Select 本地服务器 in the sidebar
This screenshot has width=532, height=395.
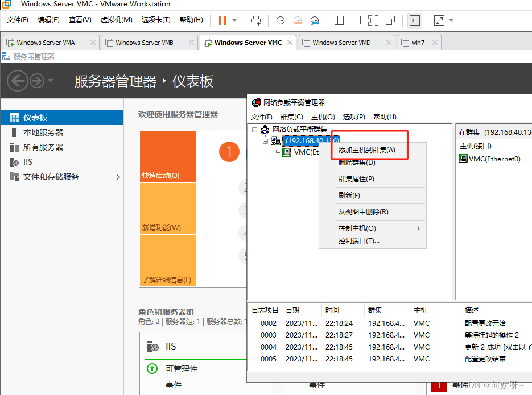tap(43, 132)
